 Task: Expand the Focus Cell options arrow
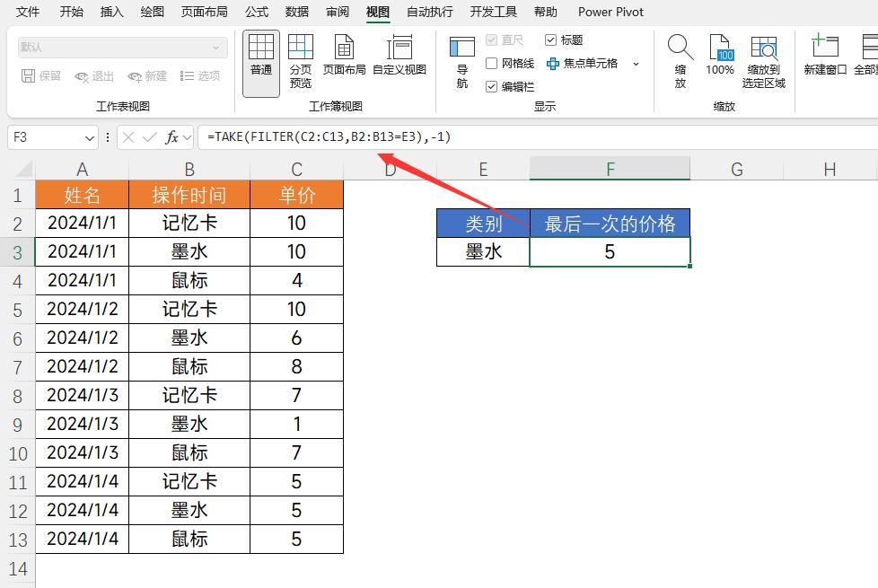pos(637,64)
